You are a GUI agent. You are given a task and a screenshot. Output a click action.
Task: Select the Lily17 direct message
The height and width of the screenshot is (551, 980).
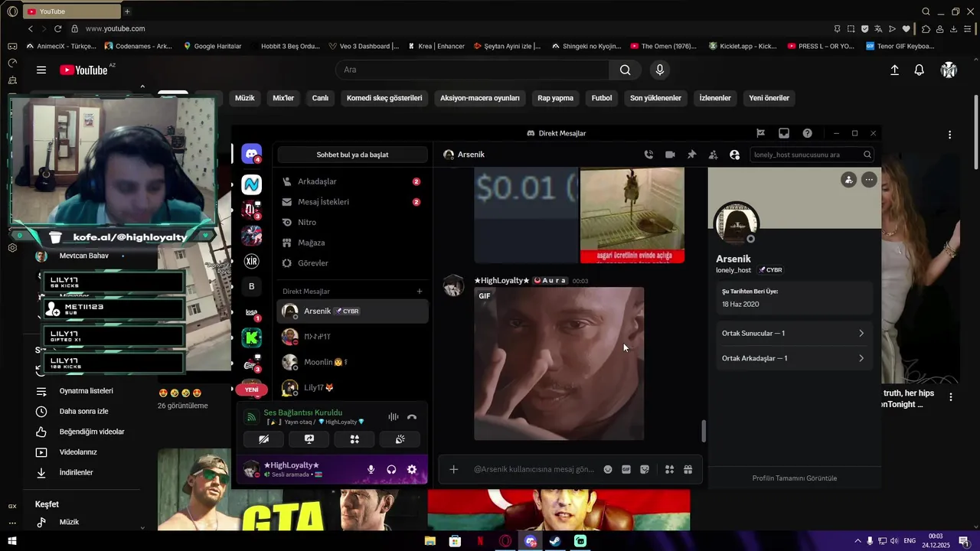[x=352, y=387]
